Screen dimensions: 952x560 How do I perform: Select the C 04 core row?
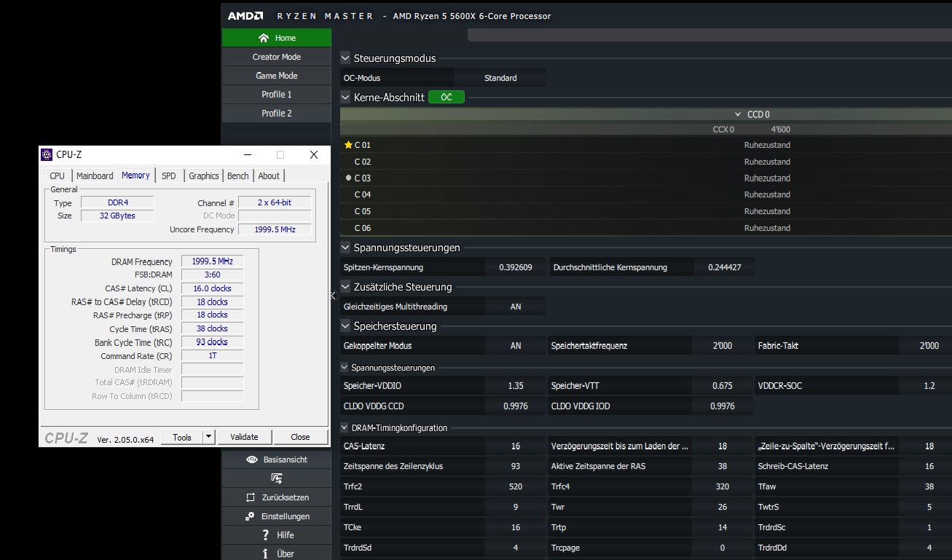click(x=646, y=194)
